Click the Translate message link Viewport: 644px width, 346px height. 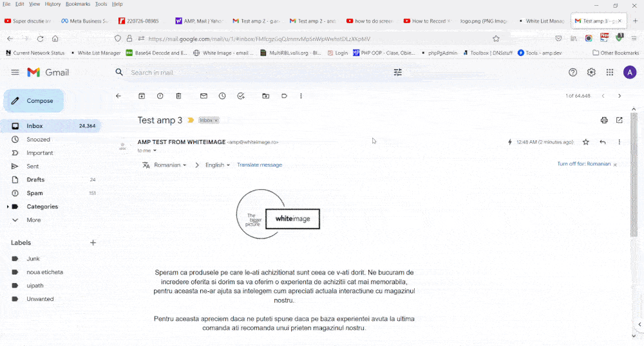pos(260,165)
